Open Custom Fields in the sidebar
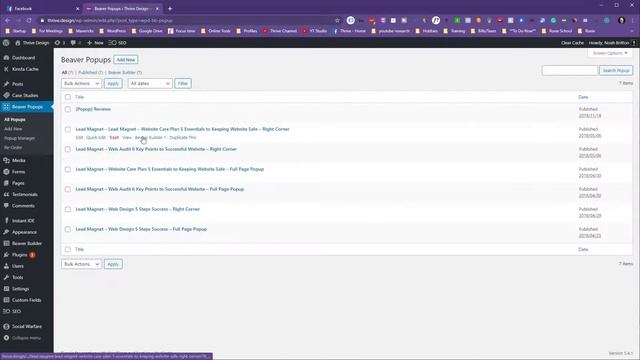The height and width of the screenshot is (360, 640). click(x=27, y=300)
